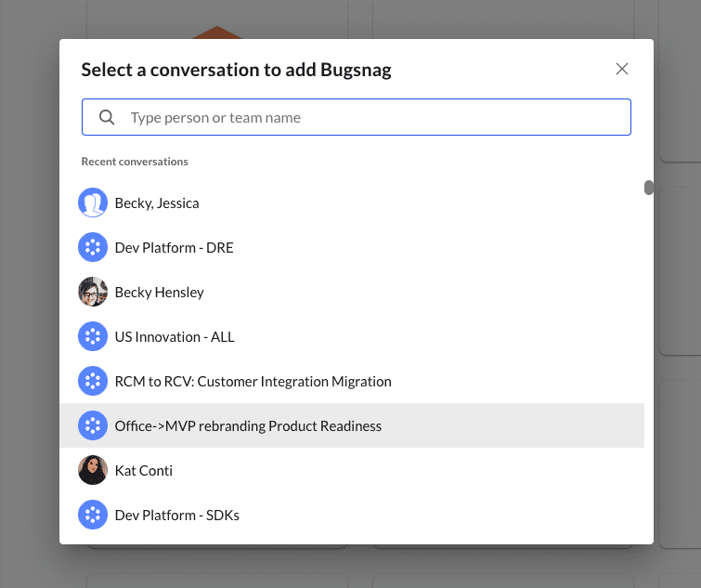Screen dimensions: 701x588
Task: Select Kat Conti conversation
Action: pyautogui.click(x=144, y=470)
